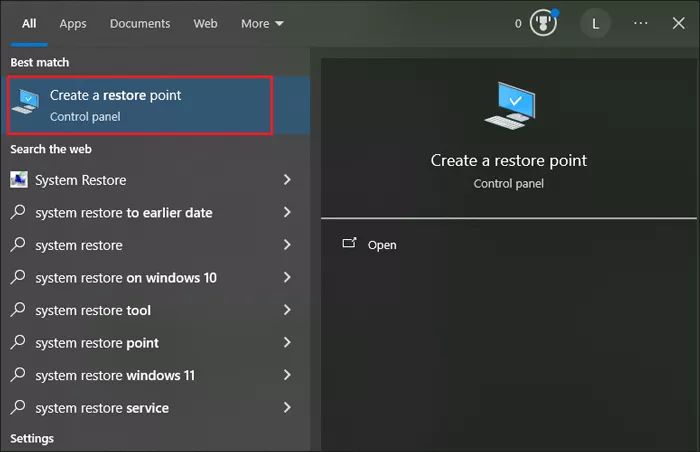Click magnifier icon beside plain 'system restore'
700x452 pixels.
coord(18,244)
